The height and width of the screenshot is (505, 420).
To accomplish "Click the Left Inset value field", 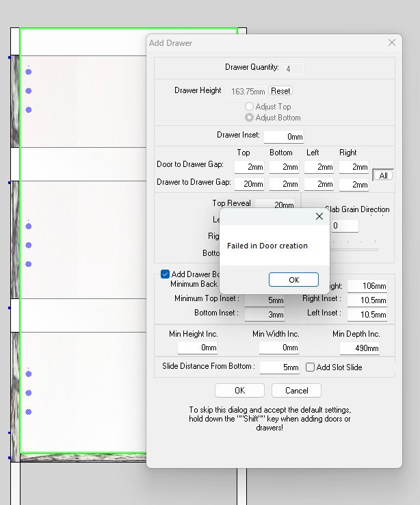I will 367,314.
